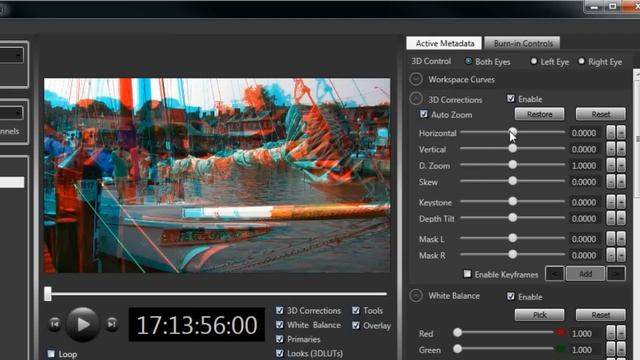Viewport: 640px width, 360px height.
Task: Click the Skew slider handle
Action: 513,181
